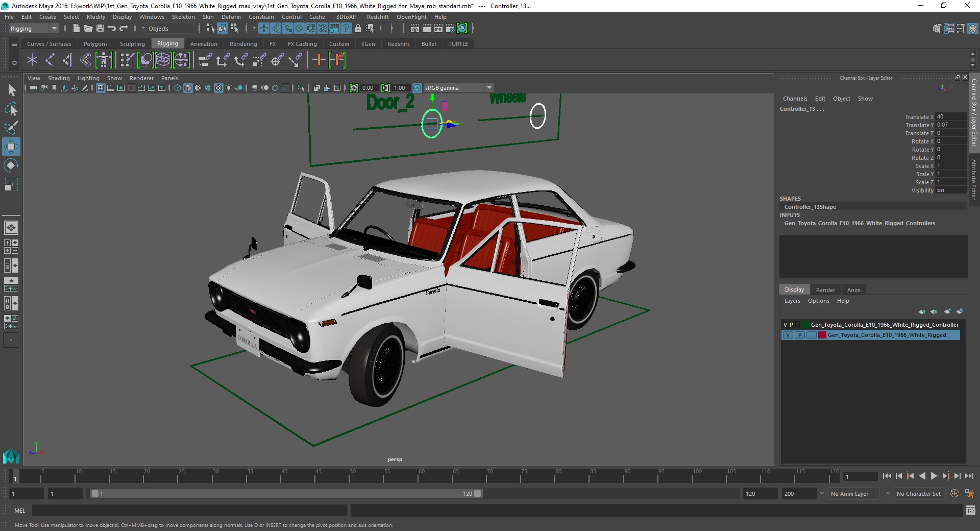This screenshot has height=531, width=980.
Task: Click the Create Joints shelf icon
Action: pos(50,60)
